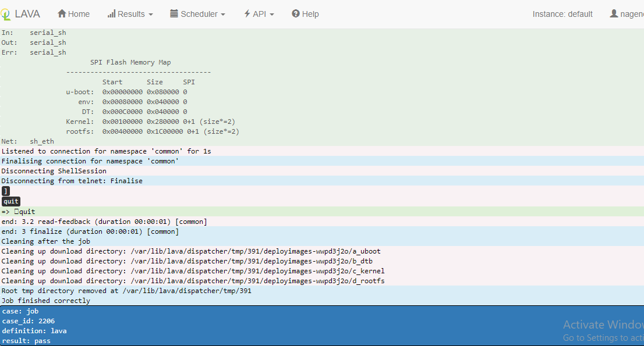Image resolution: width=644 pixels, height=346 pixels.
Task: Click the Kernel memory map row
Action: click(150, 122)
